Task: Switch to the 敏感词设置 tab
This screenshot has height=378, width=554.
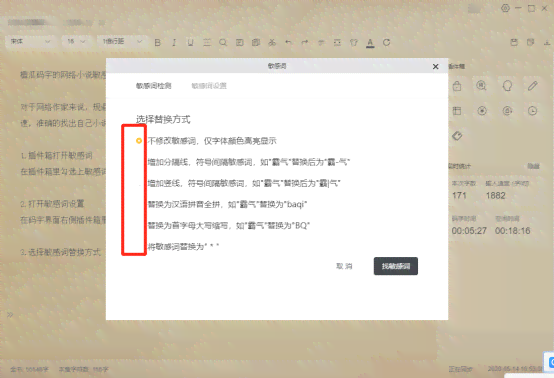Action: (x=209, y=86)
